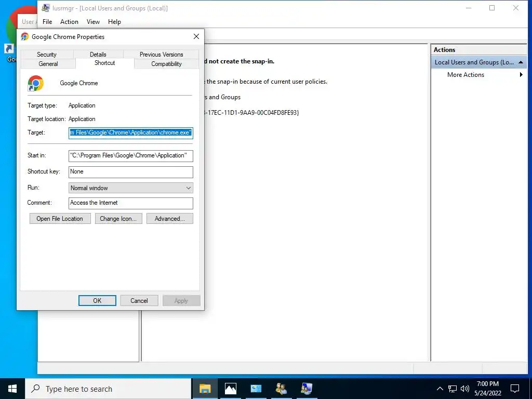Click the Server Manager taskbar icon
Screen dimensions: 532x399
point(256,389)
